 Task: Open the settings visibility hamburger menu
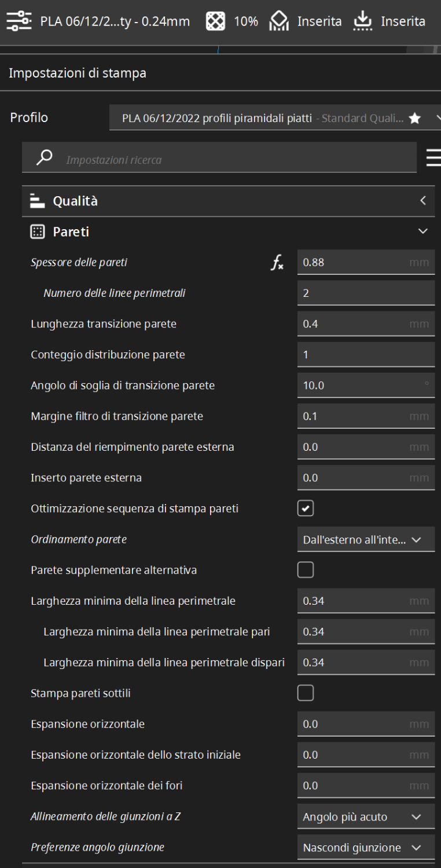(x=433, y=158)
